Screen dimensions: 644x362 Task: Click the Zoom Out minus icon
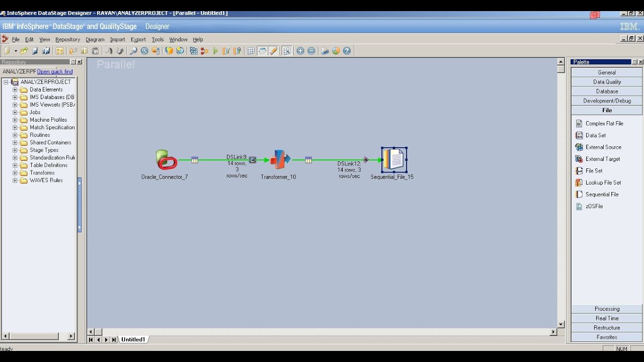[311, 51]
